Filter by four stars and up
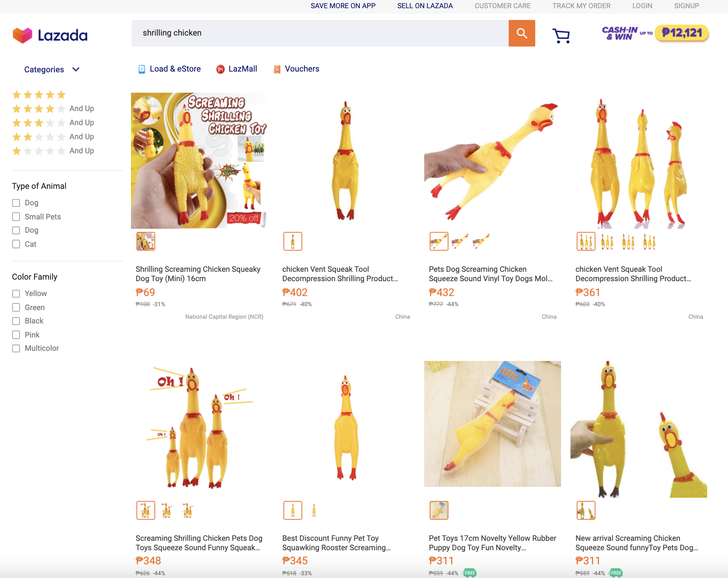This screenshot has width=728, height=578. click(53, 109)
